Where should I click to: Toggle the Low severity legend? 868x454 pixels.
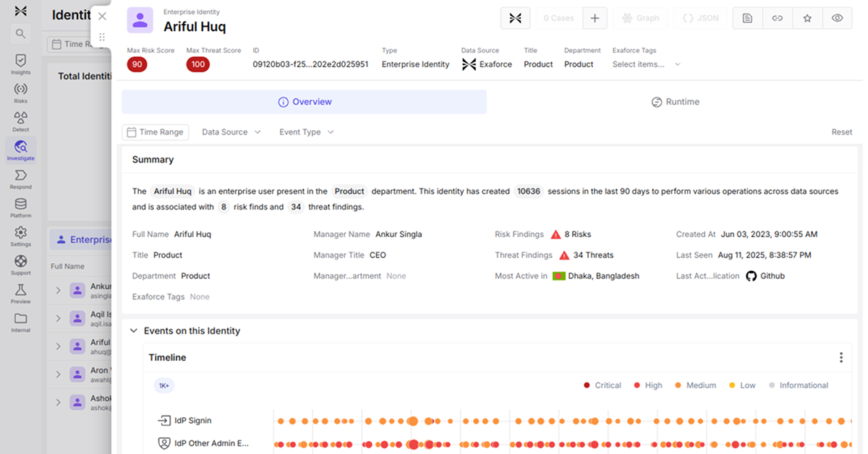click(x=741, y=385)
